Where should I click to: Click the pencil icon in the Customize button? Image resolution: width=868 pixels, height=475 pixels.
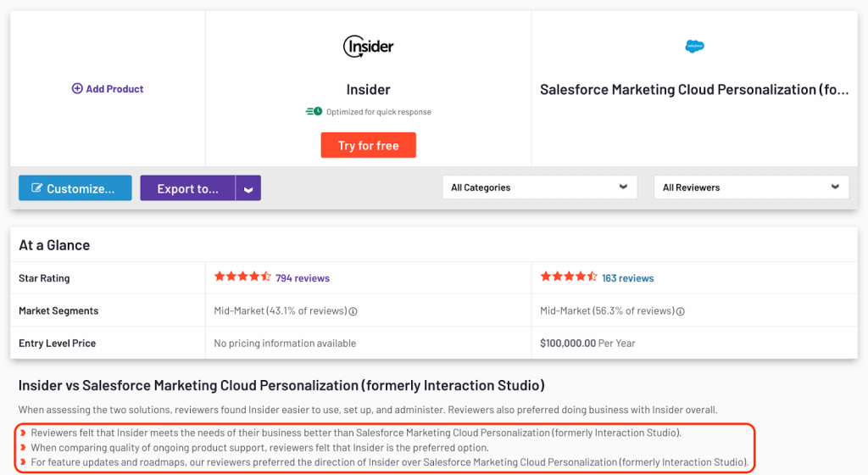pos(36,187)
